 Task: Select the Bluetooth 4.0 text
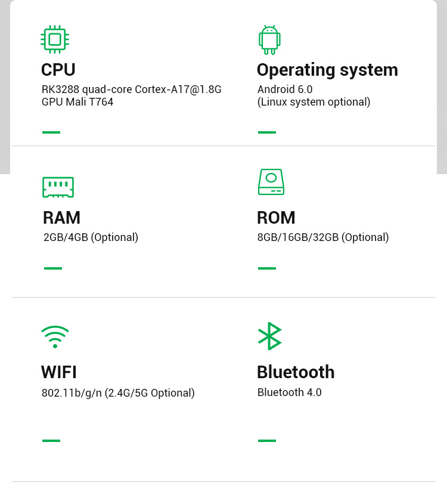point(290,392)
